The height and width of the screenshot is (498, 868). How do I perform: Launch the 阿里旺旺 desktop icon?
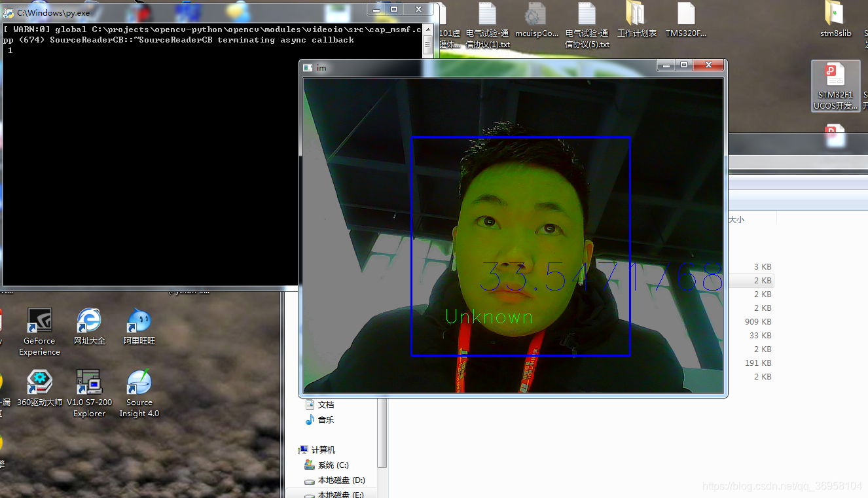pos(139,327)
